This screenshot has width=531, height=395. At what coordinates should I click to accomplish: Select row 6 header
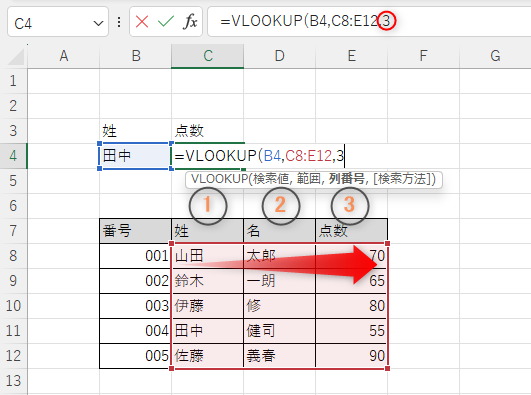[x=13, y=206]
